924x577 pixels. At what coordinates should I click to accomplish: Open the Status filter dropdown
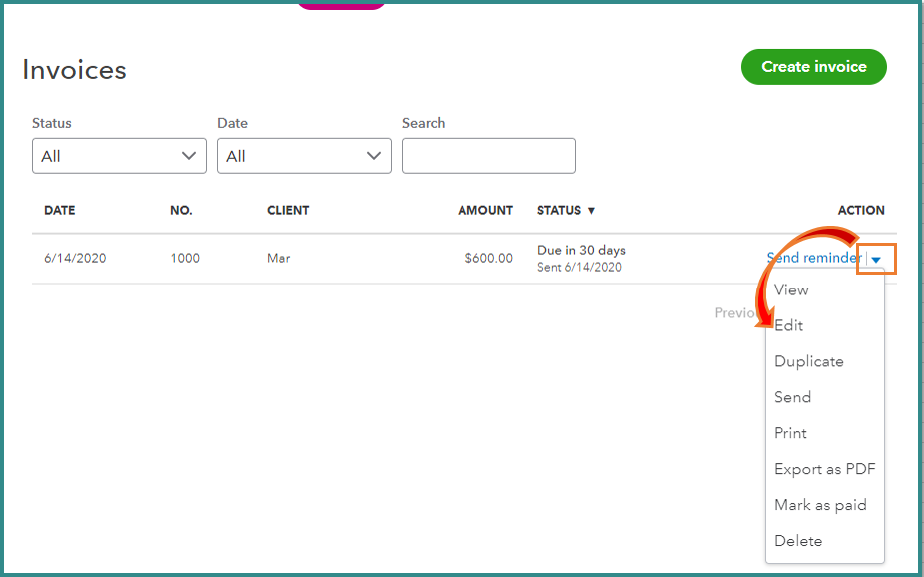coord(119,156)
